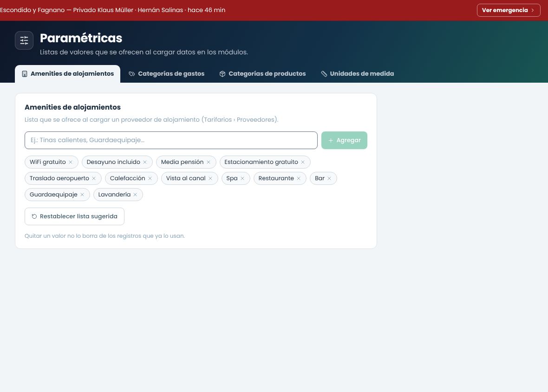
Task: Select the Unidades de medida tab
Action: [x=357, y=74]
